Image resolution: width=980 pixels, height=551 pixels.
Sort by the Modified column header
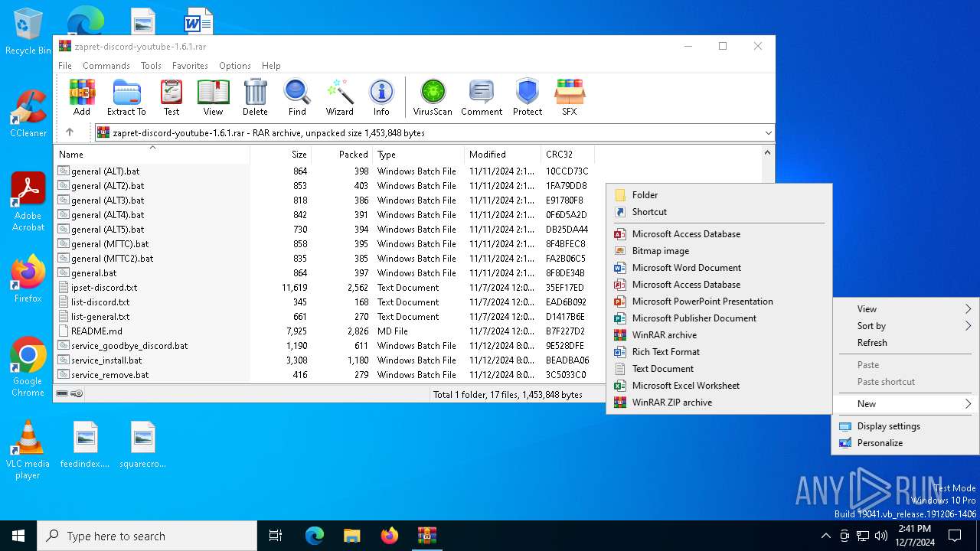(502, 154)
